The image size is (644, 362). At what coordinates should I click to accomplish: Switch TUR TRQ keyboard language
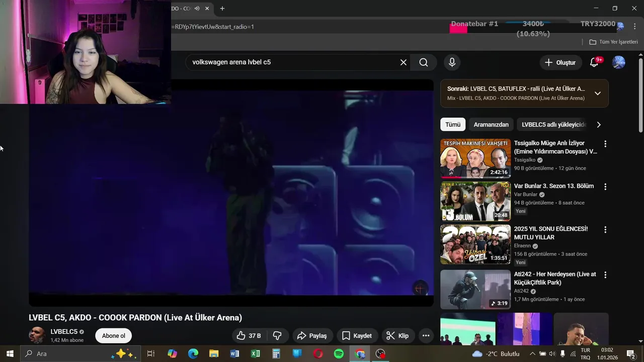tap(586, 353)
